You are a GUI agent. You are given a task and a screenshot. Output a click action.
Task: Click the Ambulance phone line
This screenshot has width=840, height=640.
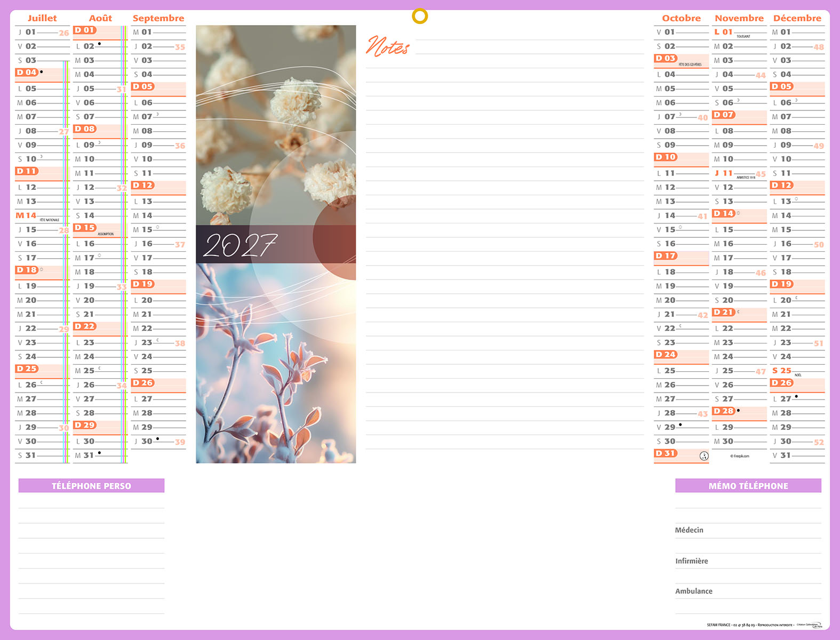(x=748, y=591)
